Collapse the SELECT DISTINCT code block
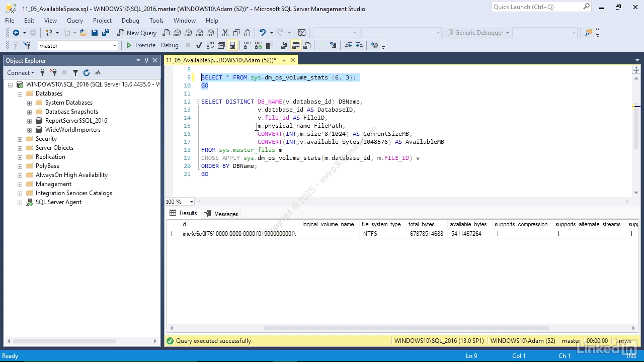Screen dimensions: 644x362 [198, 102]
